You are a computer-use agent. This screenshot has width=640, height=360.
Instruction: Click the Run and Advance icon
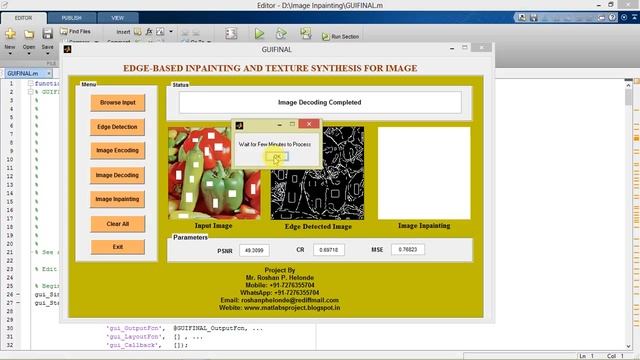(305, 33)
